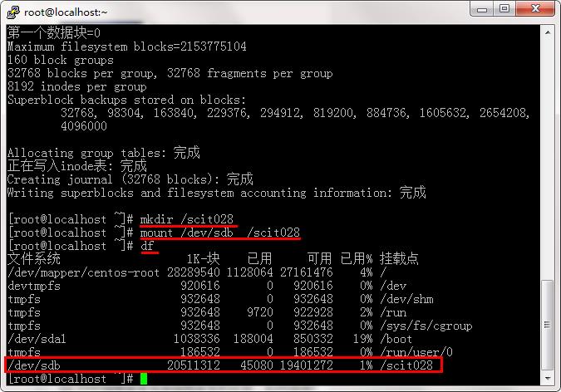Click the '/run/user/0' mount point
The height and width of the screenshot is (392, 561).
tap(416, 352)
